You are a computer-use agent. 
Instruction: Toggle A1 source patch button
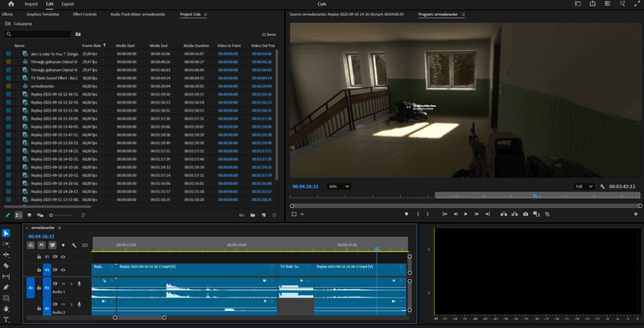pyautogui.click(x=31, y=288)
